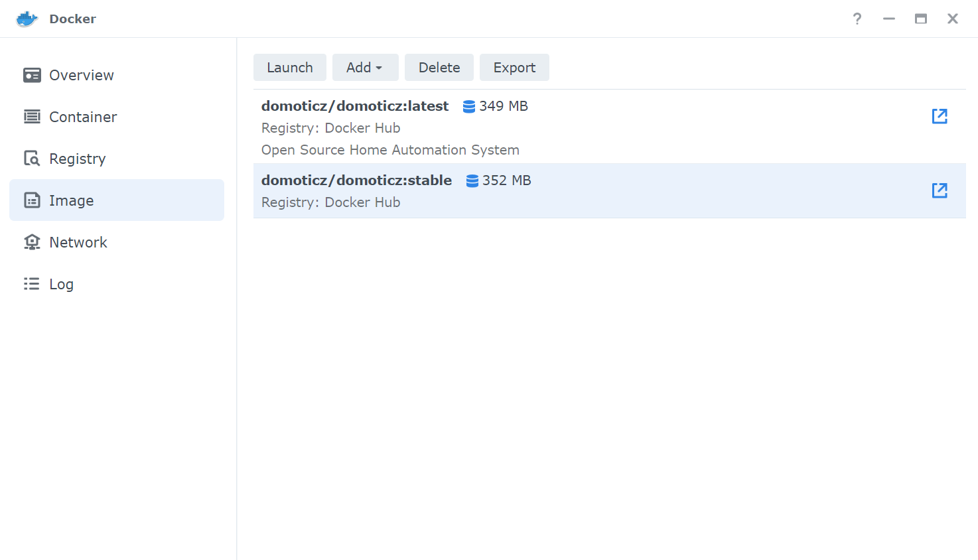Screen dimensions: 978x560
Task: Minimize the Docker window
Action: [x=889, y=19]
